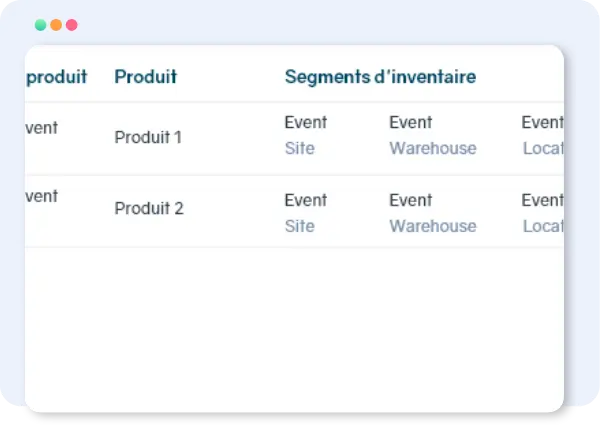Click the Segments d'inventaire column header

380,76
